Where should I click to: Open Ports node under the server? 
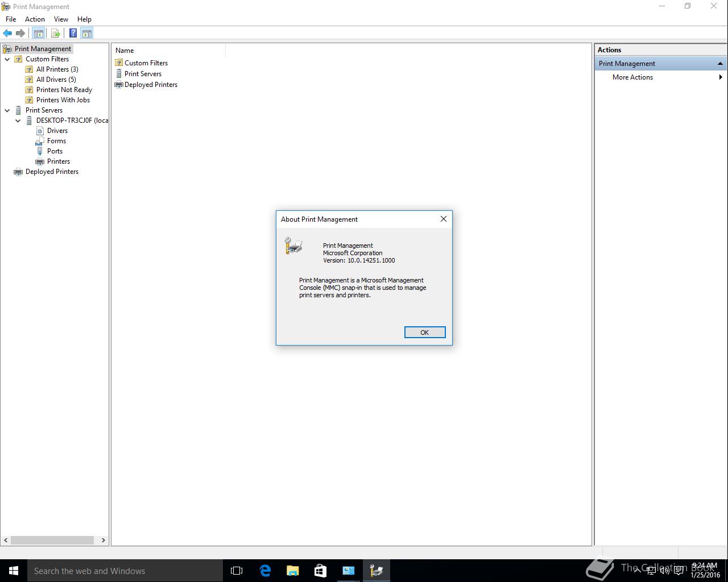55,151
